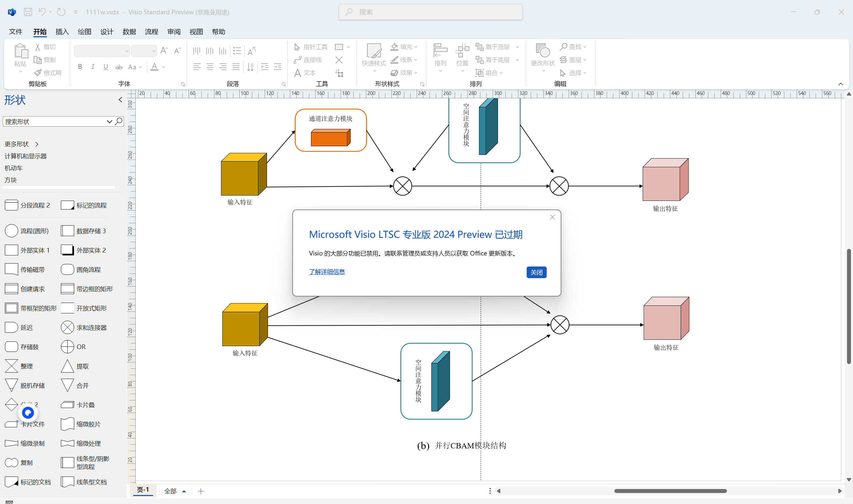Click the Save icon in the title bar
Screen dimensions: 853x504
tap(28, 12)
